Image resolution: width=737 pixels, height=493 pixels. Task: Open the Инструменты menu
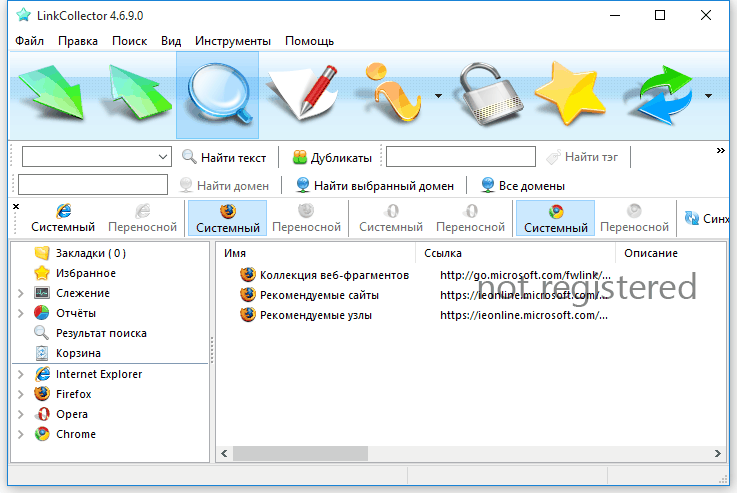tap(232, 41)
